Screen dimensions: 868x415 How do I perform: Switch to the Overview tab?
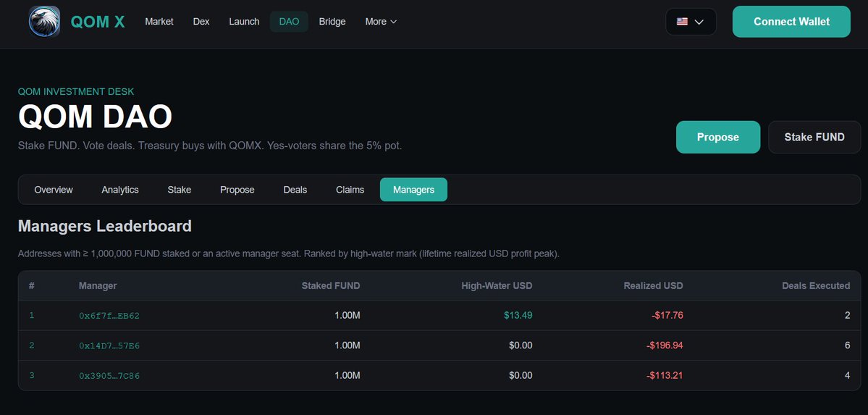[54, 190]
